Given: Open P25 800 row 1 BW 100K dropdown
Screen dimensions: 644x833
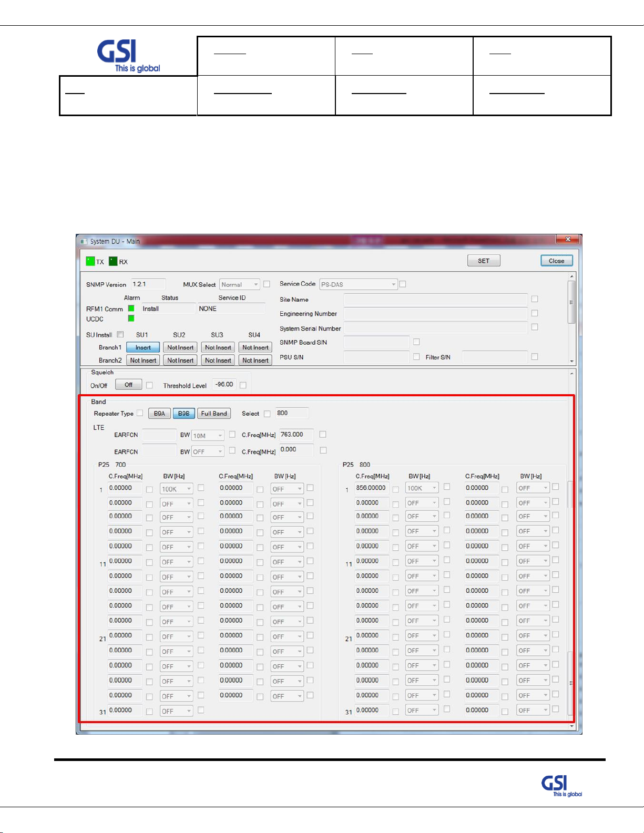Looking at the screenshot, I should pos(422,488).
